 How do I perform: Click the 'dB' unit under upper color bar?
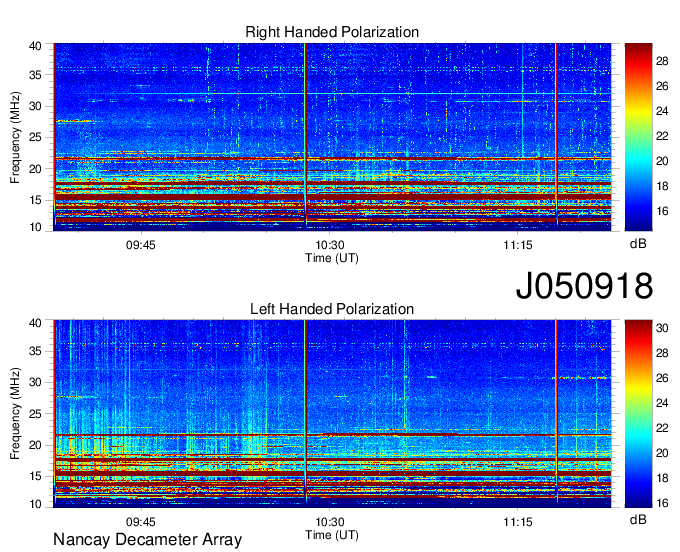[638, 244]
